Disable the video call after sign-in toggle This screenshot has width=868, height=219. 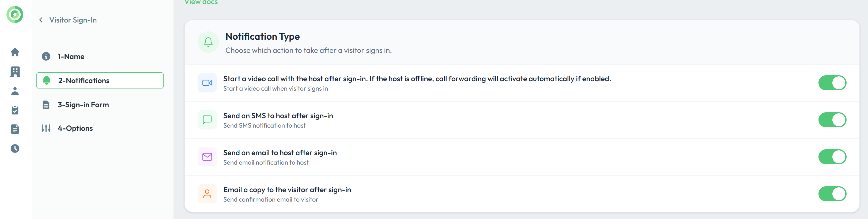point(832,83)
